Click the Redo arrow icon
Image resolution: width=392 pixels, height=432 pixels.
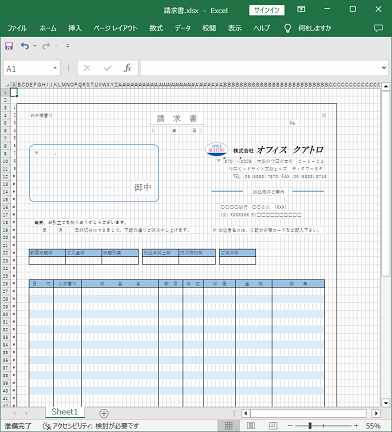(46, 46)
